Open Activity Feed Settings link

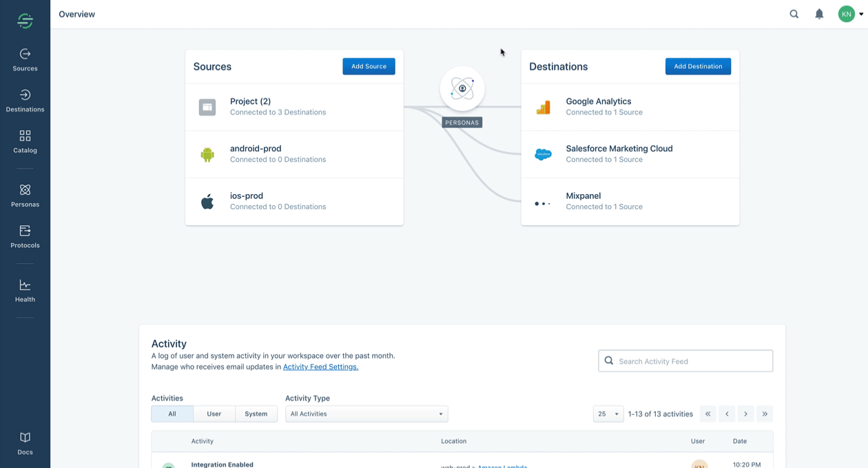321,367
